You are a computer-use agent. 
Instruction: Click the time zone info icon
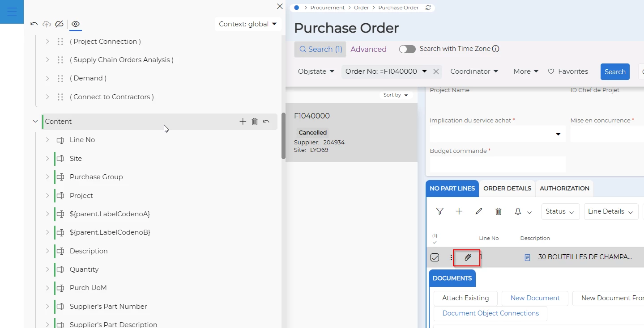coord(495,49)
